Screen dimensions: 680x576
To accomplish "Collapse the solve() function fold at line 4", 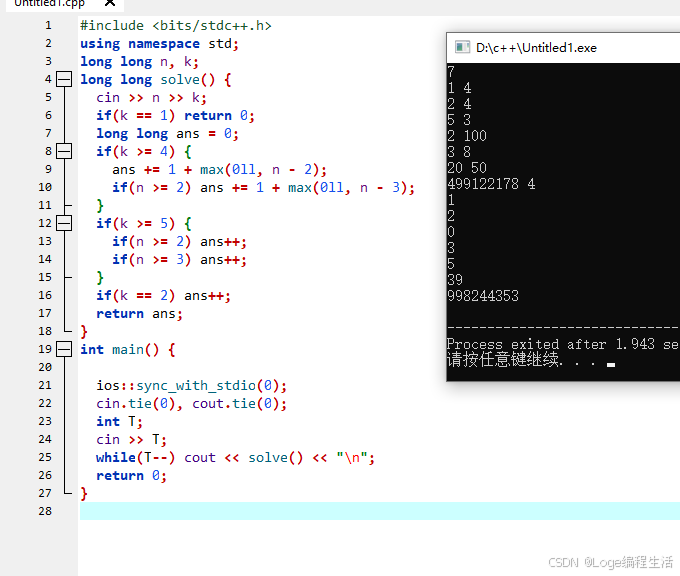I will click(x=64, y=79).
